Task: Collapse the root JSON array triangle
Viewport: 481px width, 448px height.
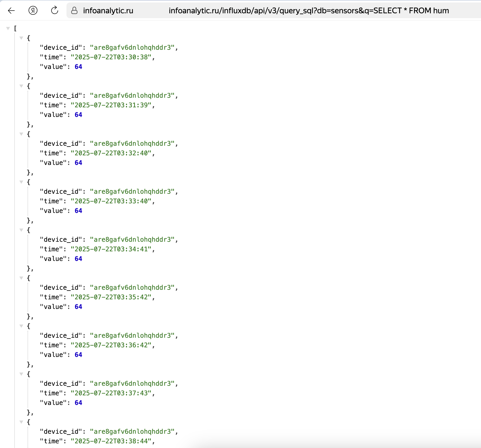Action: (8, 29)
